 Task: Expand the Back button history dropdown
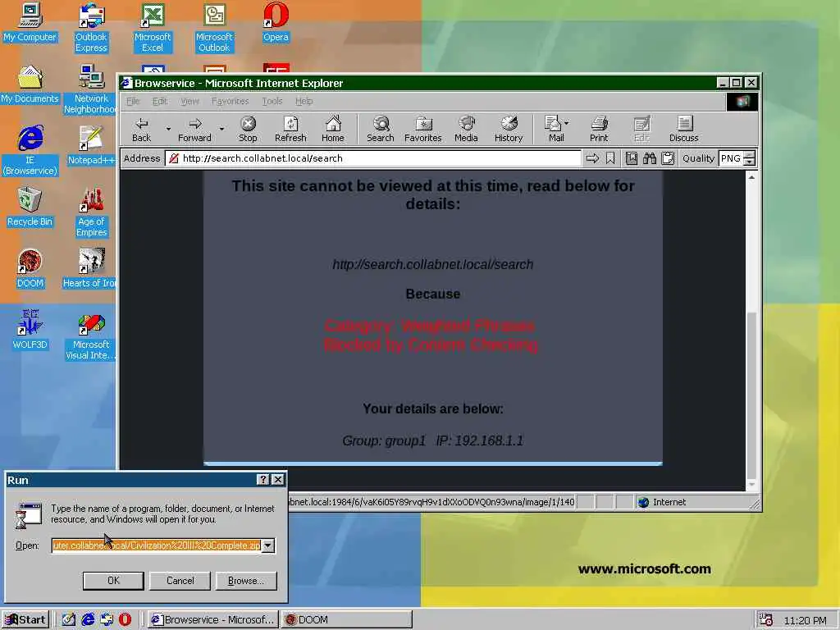pos(168,129)
